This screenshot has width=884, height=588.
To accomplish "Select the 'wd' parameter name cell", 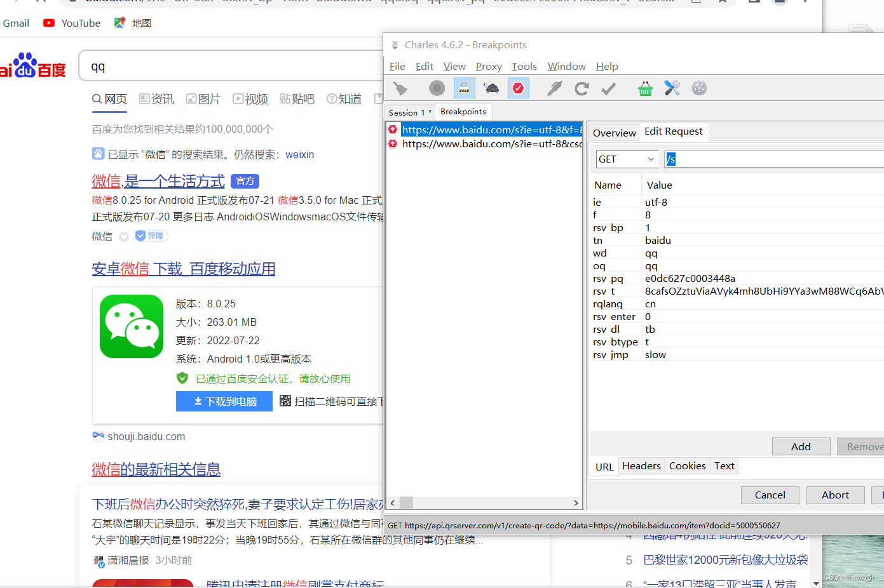I will click(616, 253).
